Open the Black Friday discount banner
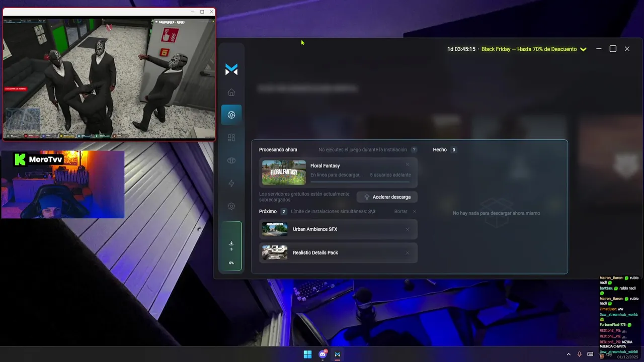Image resolution: width=644 pixels, height=362 pixels. point(529,49)
